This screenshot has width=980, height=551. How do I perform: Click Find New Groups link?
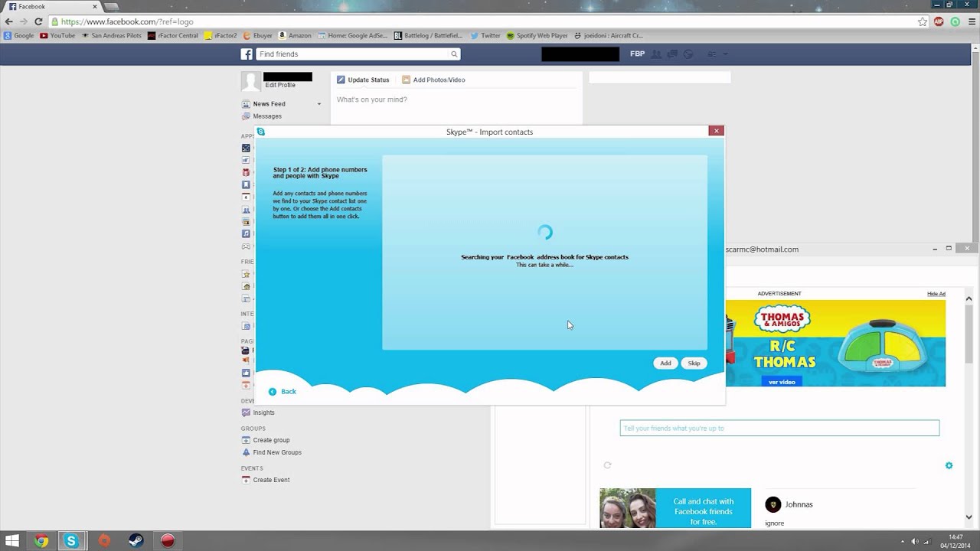click(277, 452)
